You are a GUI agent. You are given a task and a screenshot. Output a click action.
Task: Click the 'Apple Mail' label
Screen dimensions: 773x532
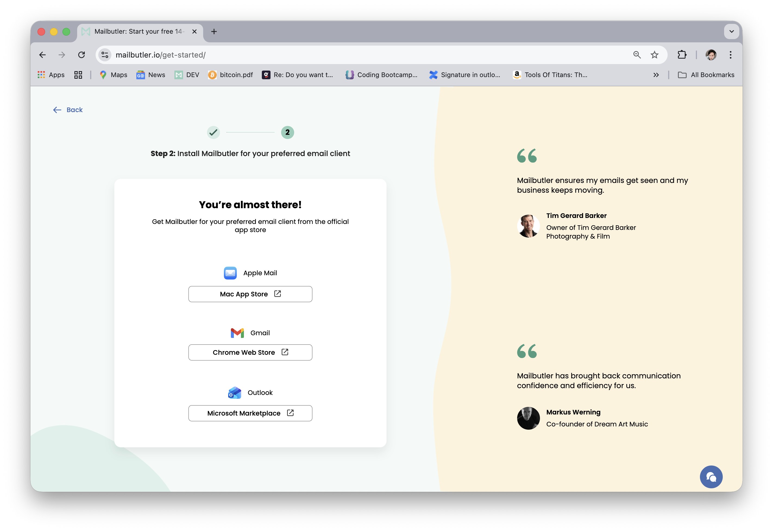(x=260, y=273)
